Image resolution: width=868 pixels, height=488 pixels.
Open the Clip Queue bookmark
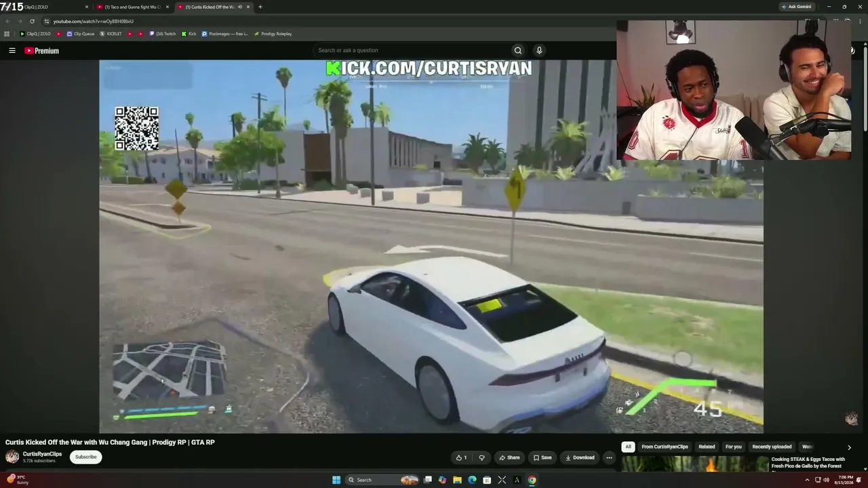pyautogui.click(x=80, y=34)
